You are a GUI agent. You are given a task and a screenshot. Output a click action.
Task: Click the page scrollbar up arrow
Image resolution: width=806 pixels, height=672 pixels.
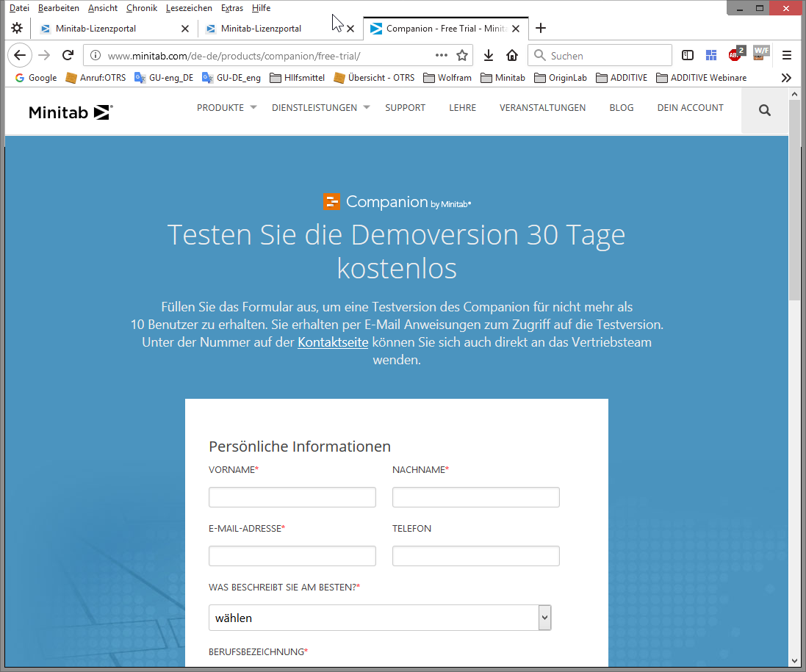[794, 94]
